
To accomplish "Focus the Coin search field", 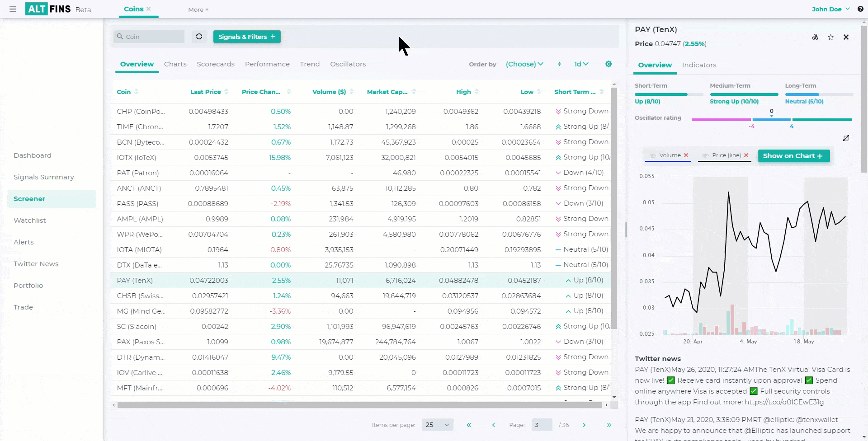I will click(149, 37).
